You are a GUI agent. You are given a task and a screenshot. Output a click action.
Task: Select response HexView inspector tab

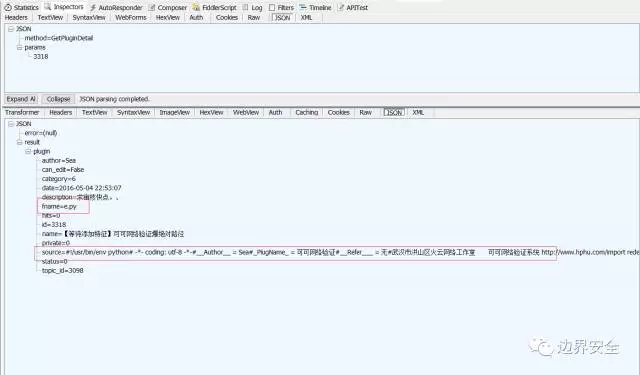(x=211, y=112)
